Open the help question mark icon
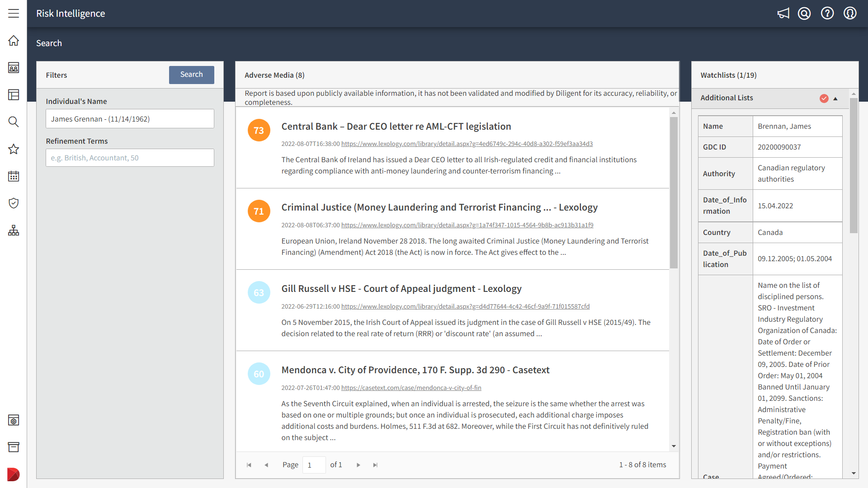Viewport: 868px width, 488px height. [x=827, y=14]
